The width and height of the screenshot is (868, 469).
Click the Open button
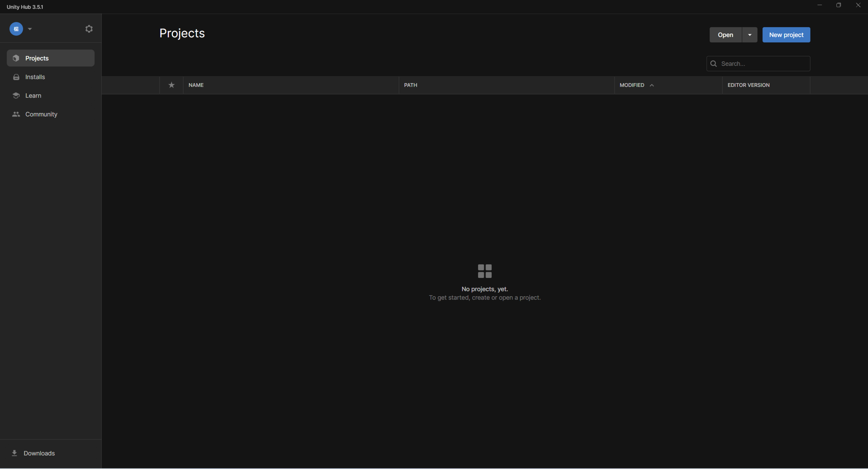(725, 35)
